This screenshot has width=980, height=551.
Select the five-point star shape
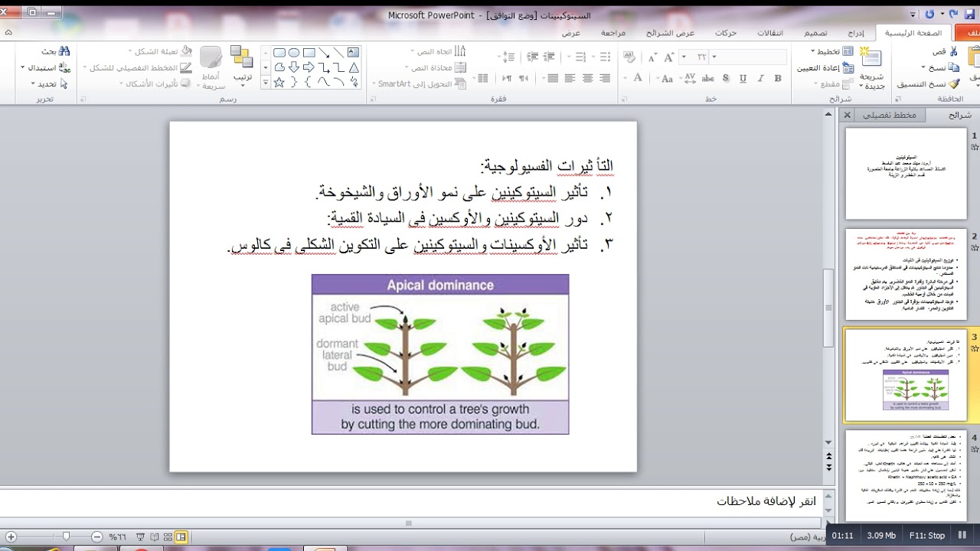pos(280,82)
